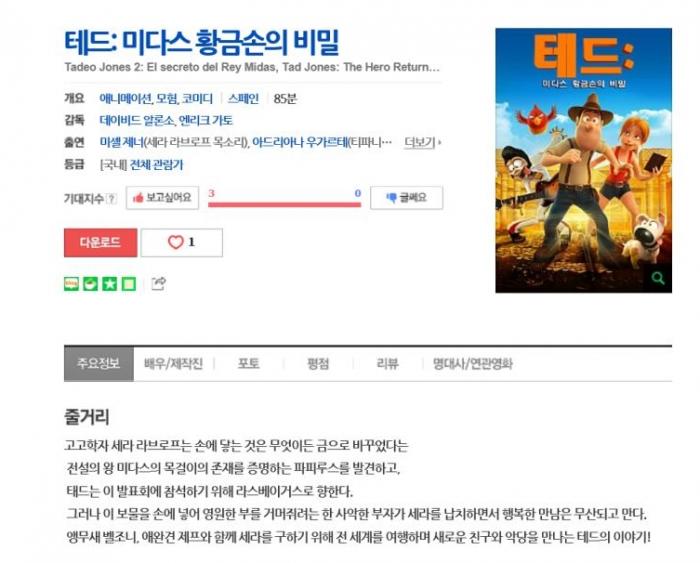Select the 평점 tab

(x=318, y=364)
